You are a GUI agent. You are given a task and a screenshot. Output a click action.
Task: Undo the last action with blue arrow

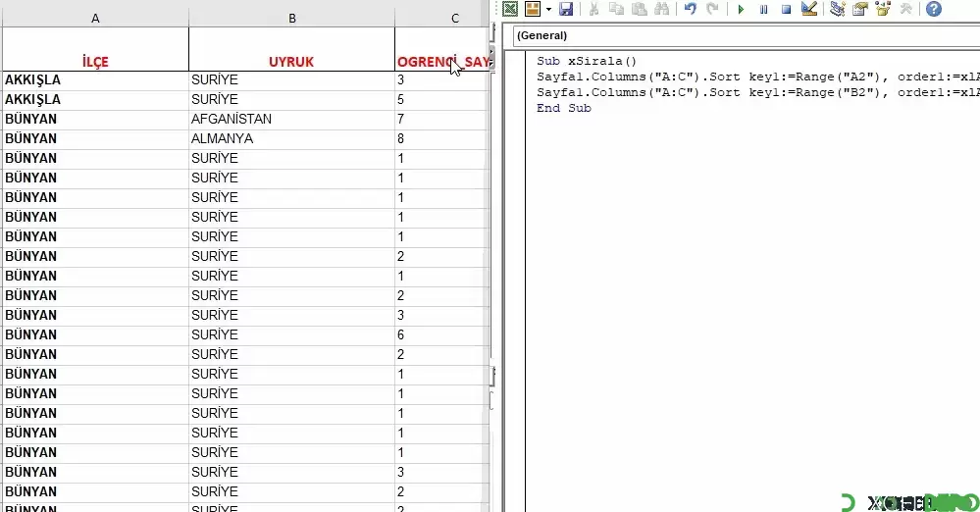pyautogui.click(x=690, y=9)
